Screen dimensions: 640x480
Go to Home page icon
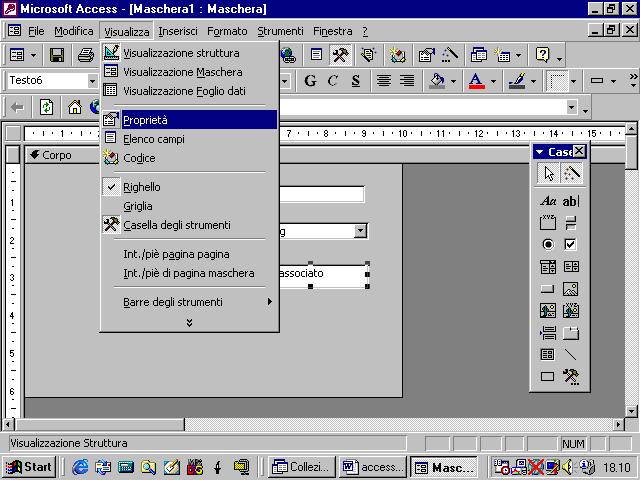coord(75,107)
